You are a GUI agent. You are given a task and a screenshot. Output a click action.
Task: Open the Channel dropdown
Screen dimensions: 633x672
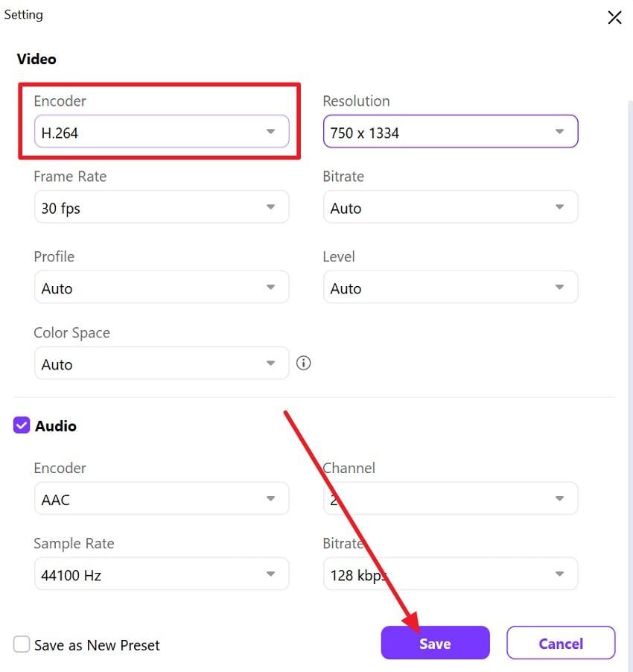pos(559,498)
